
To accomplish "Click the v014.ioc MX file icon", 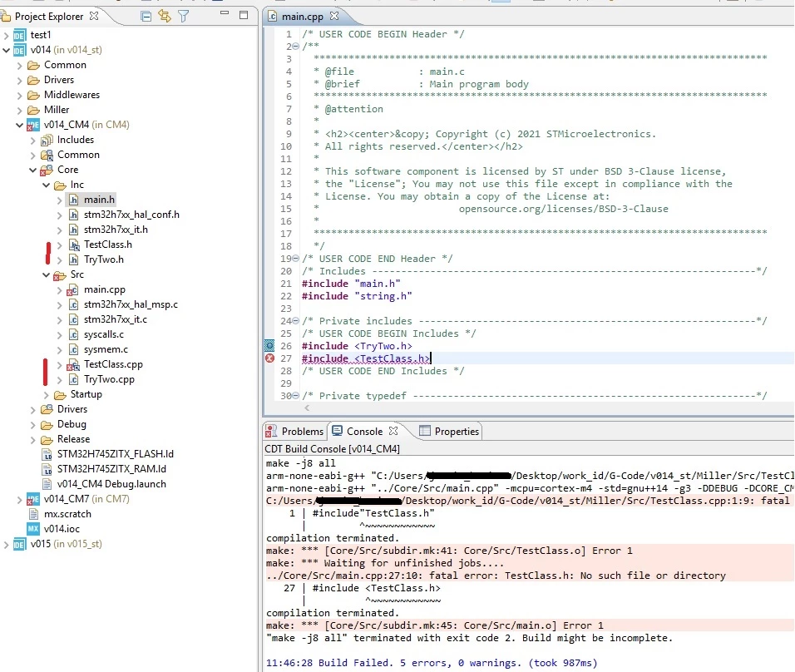I will (33, 529).
